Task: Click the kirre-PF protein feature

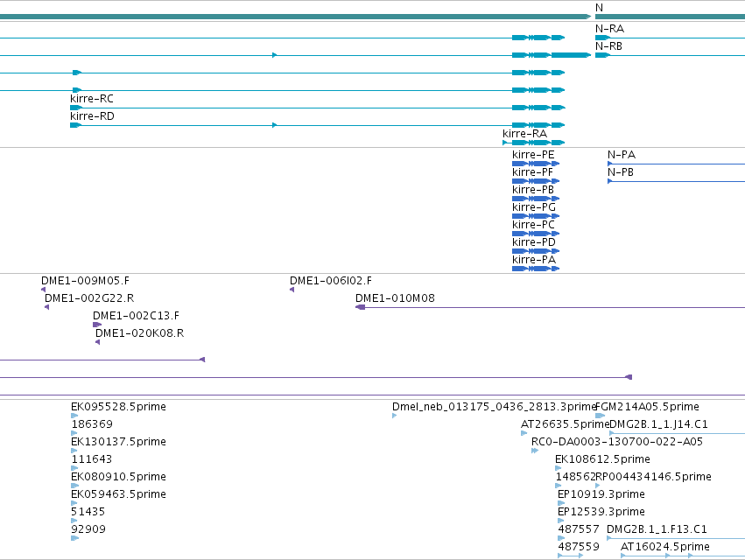Action: tap(536, 181)
